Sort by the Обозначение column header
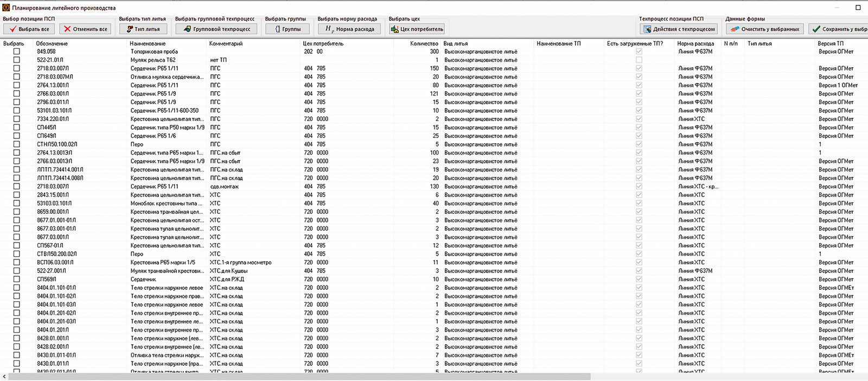The height and width of the screenshot is (381, 868). [52, 43]
